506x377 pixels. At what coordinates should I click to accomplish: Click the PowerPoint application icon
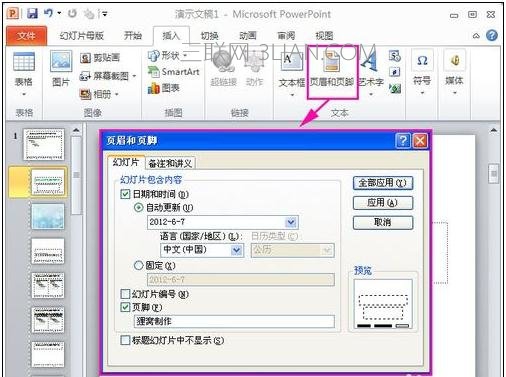tap(13, 14)
